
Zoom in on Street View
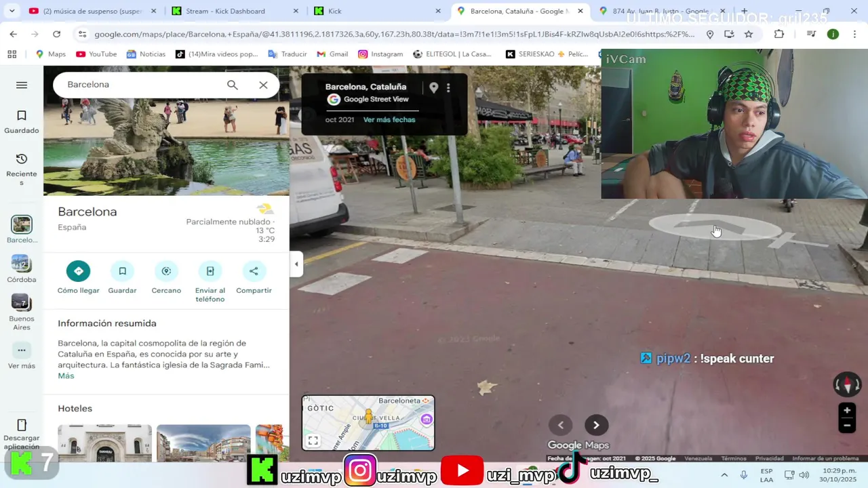(x=847, y=410)
